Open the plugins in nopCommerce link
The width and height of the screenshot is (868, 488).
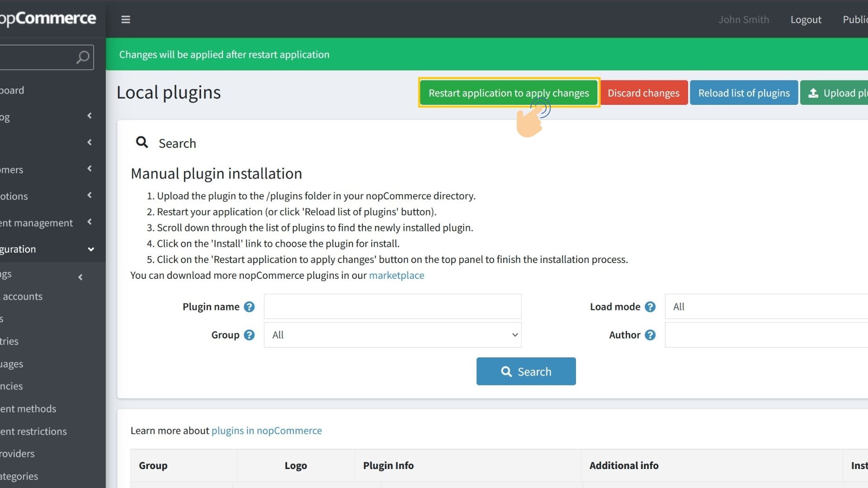coord(267,431)
